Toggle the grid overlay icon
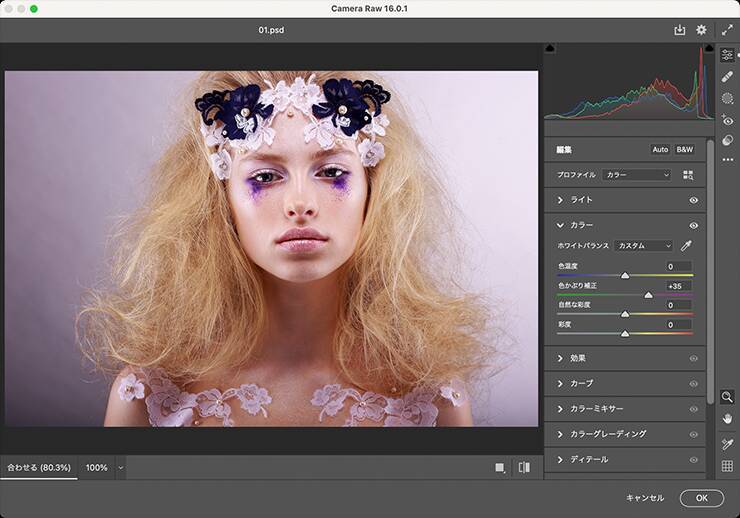 point(727,466)
